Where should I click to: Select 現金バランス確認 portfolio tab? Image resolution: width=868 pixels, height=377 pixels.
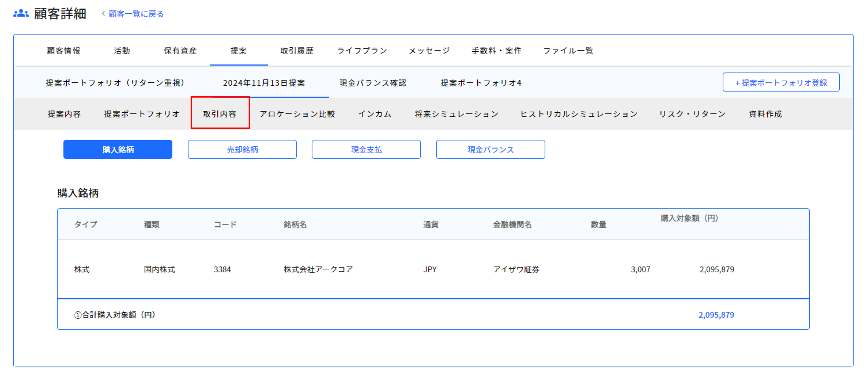(x=373, y=83)
